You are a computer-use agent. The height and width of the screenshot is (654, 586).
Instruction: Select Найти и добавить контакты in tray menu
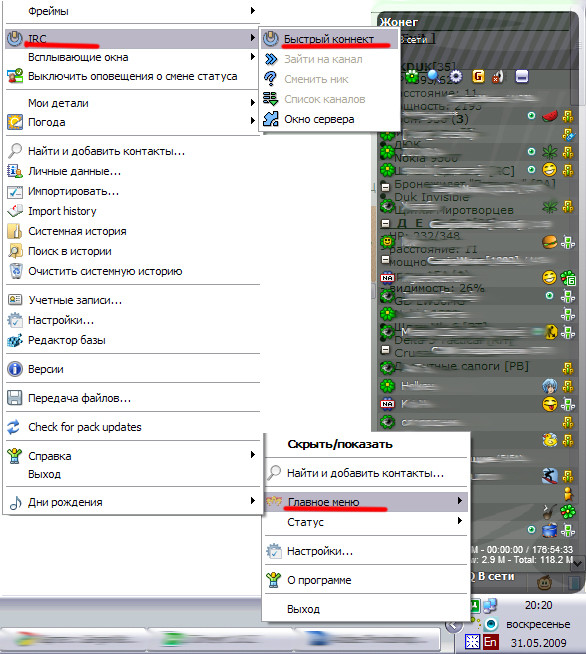pos(366,473)
